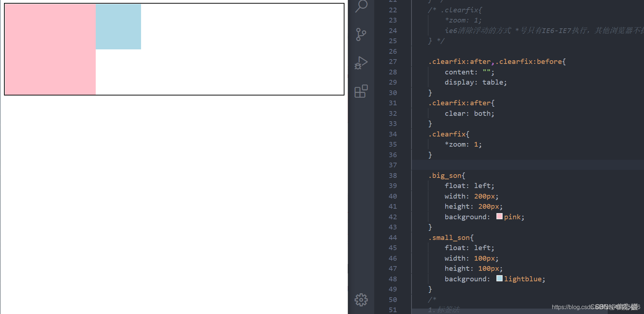Screen dimensions: 644x314
Task: Click the 'pink' color value text
Action: [512, 217]
